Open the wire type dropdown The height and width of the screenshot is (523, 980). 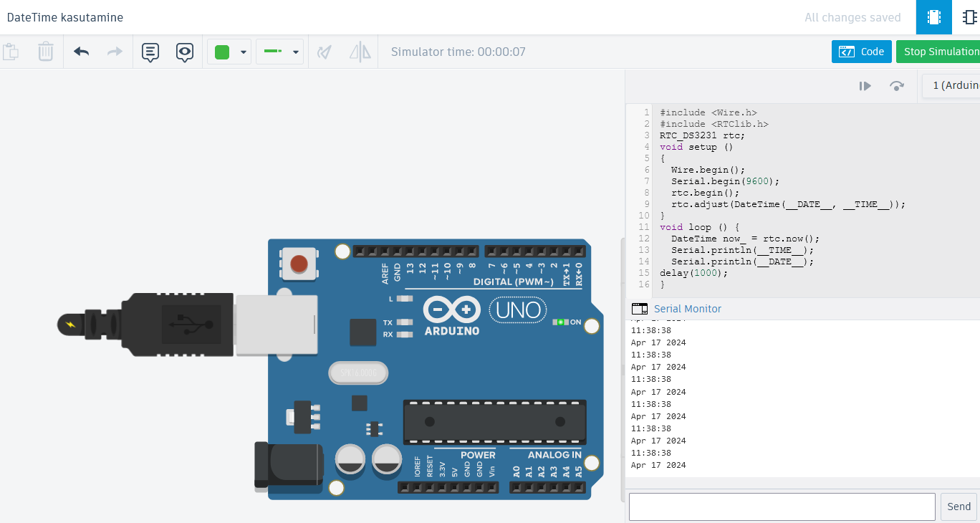click(x=280, y=52)
